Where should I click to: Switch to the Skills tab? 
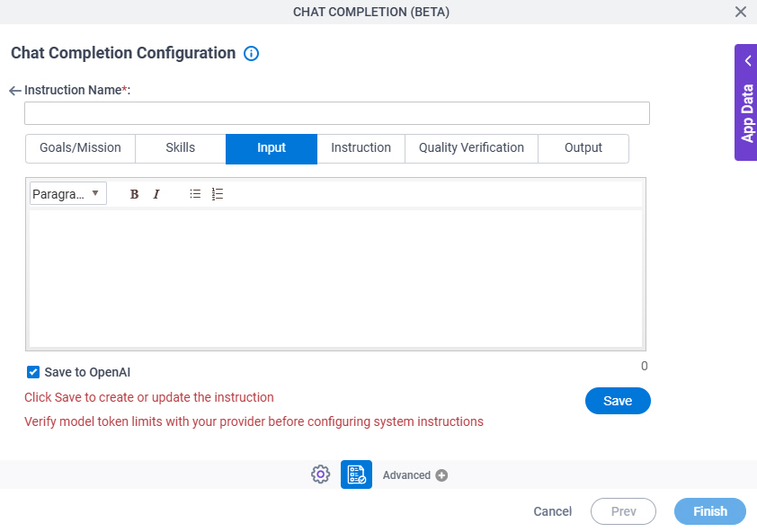pos(181,147)
